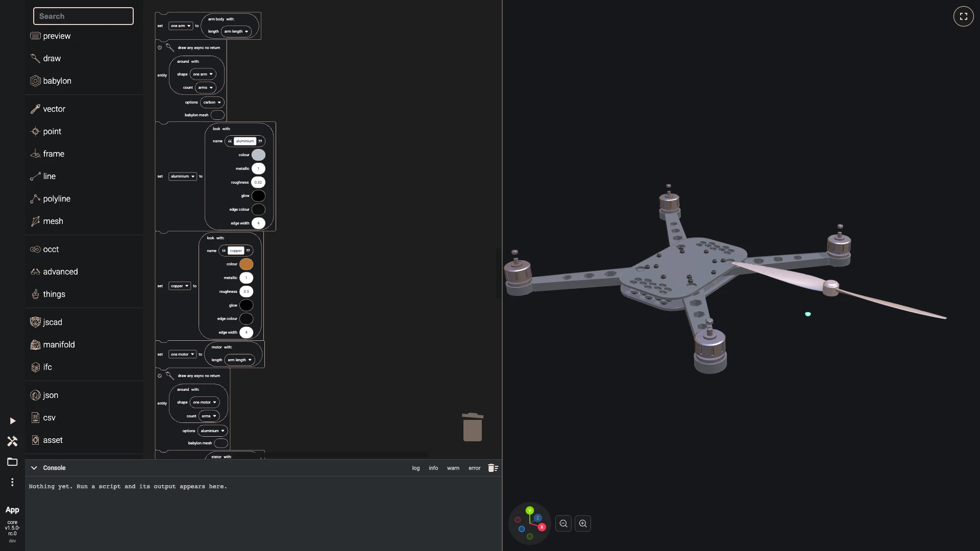This screenshot has width=980, height=551.
Task: Toggle the log console filter
Action: pyautogui.click(x=416, y=468)
